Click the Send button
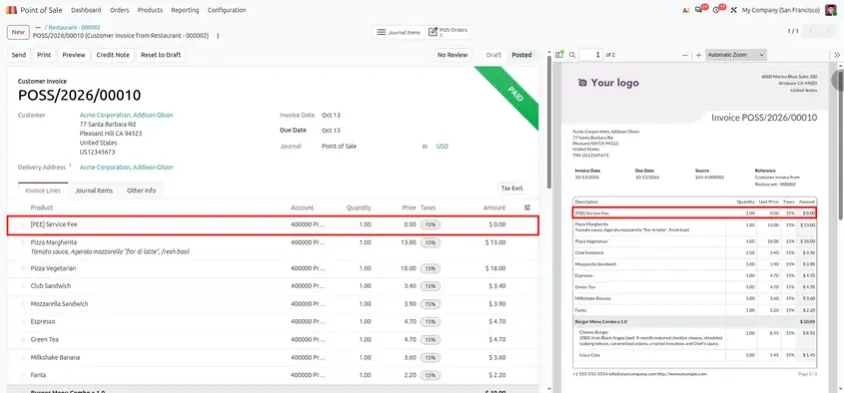The width and height of the screenshot is (844, 393). point(19,55)
